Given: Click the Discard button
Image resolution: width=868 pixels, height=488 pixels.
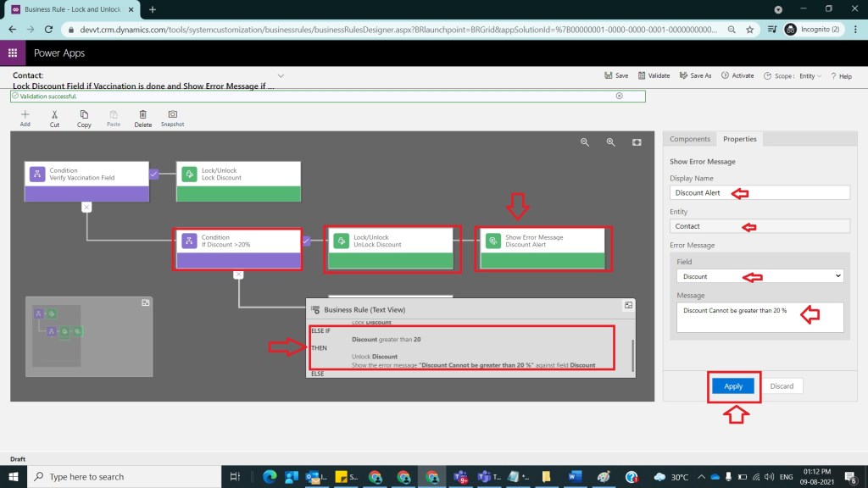Looking at the screenshot, I should point(782,386).
